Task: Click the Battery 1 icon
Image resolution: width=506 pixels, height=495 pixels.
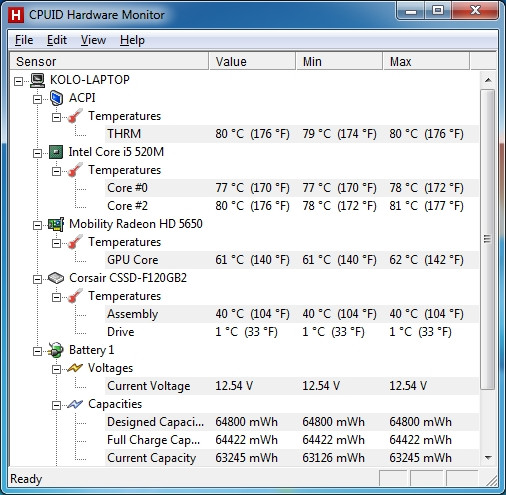Action: (56, 350)
